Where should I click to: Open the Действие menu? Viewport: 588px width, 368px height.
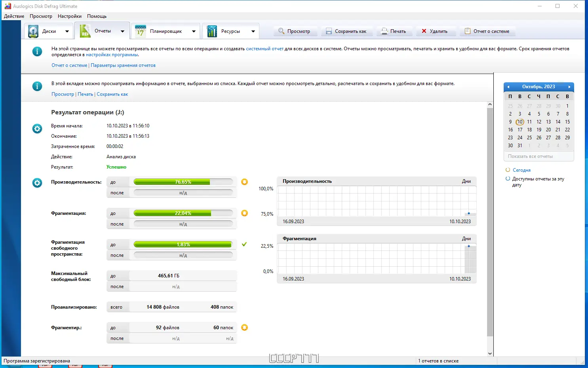[x=14, y=16]
